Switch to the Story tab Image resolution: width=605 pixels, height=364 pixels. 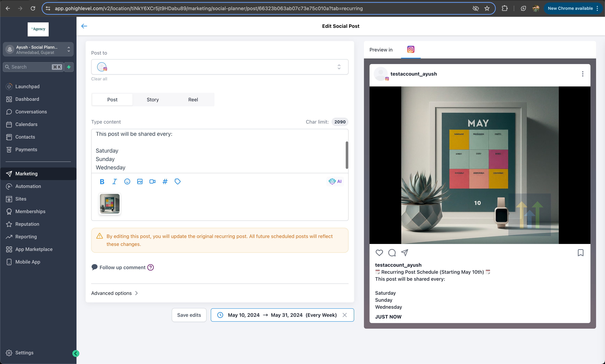tap(153, 100)
